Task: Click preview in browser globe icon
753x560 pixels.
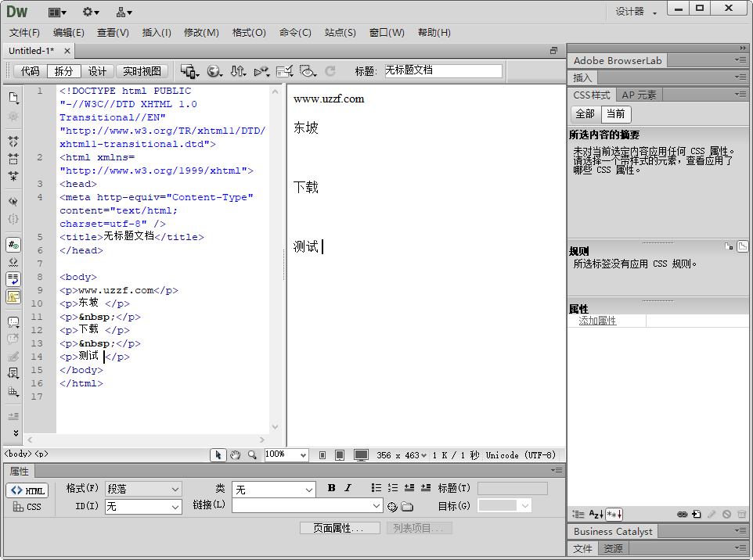Action: coord(214,71)
